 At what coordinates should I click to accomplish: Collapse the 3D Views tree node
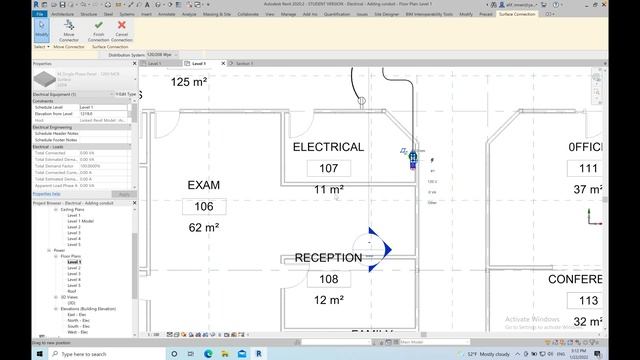[x=56, y=297]
